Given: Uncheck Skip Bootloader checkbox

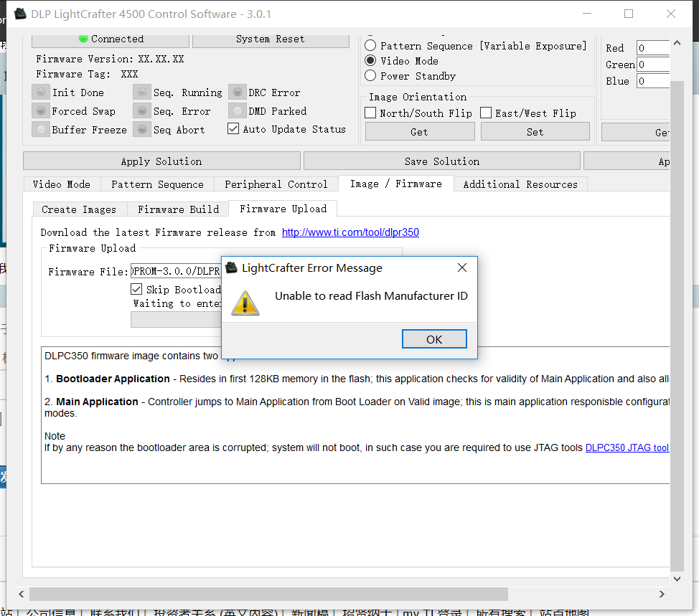Looking at the screenshot, I should click(136, 289).
